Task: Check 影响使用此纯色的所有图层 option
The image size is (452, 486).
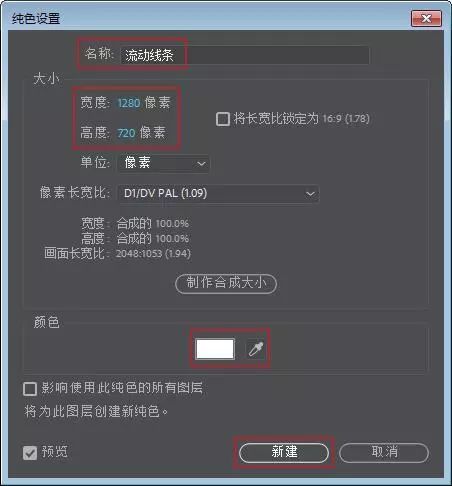Action: pos(30,389)
